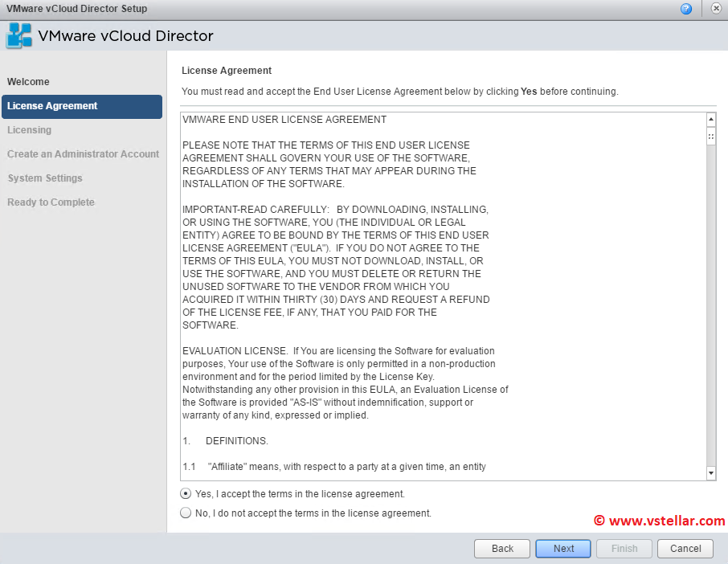728x564 pixels.
Task: Go to the Welcome step
Action: (28, 82)
